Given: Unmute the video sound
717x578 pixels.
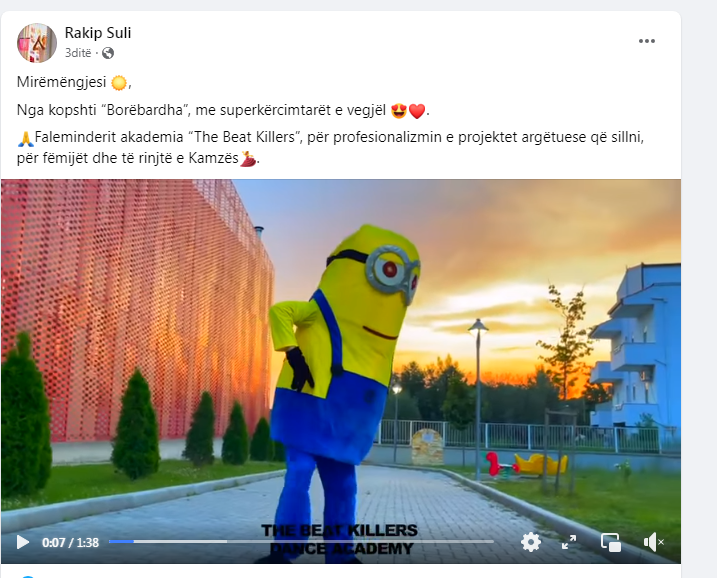Looking at the screenshot, I should pyautogui.click(x=653, y=542).
